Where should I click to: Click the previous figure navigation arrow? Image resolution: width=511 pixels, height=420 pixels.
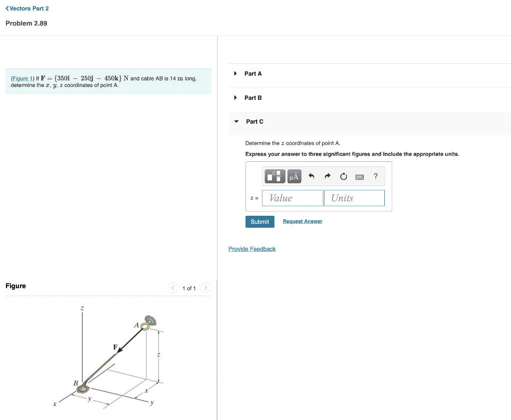[173, 288]
